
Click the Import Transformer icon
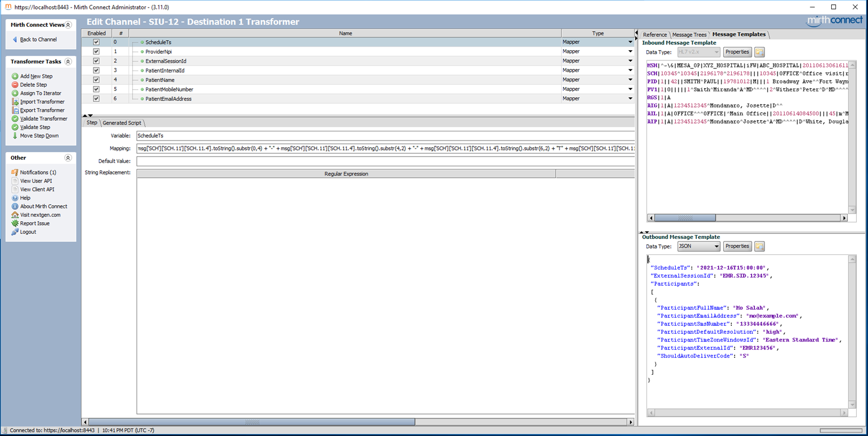coord(15,102)
